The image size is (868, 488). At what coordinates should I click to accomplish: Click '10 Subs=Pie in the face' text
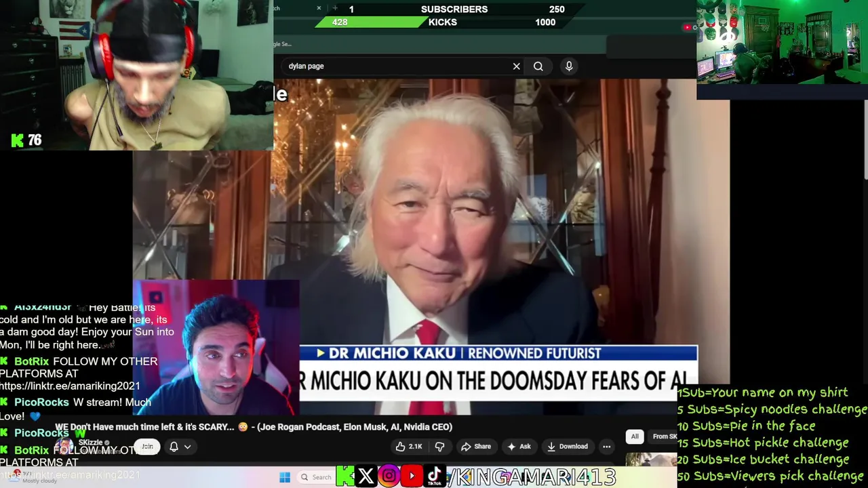(x=747, y=426)
